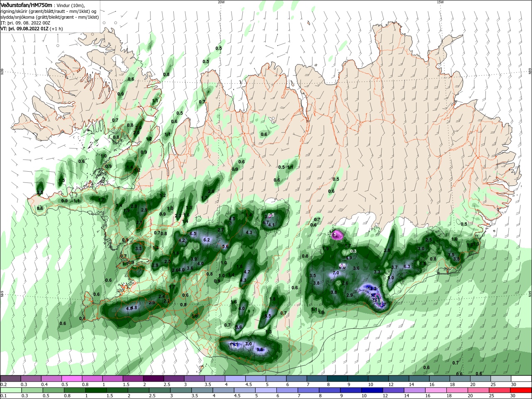Image resolution: width=532 pixels, height=399 pixels.
Task: Pick the lavender 3.5 snow legend swatch
Action: click(215, 379)
